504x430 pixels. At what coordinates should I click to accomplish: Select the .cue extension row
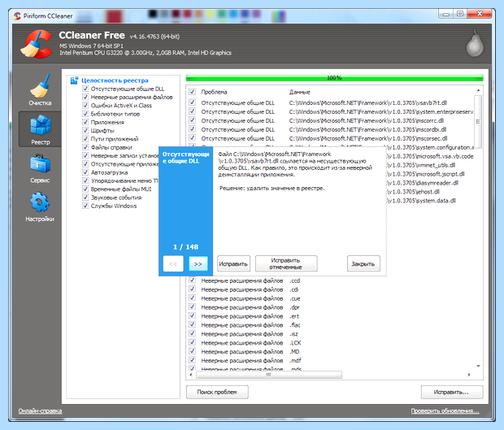[x=331, y=298]
